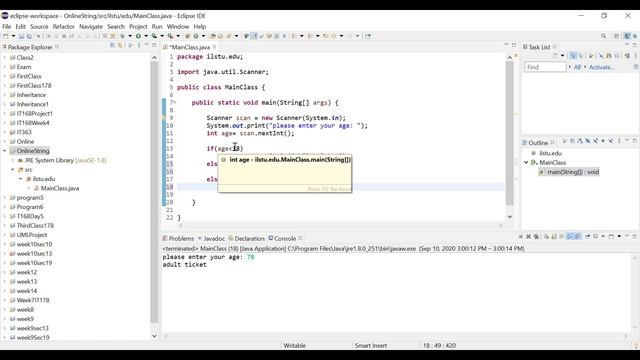The height and width of the screenshot is (360, 640).
Task: Click the New file wizard icon
Action: pos(5,36)
